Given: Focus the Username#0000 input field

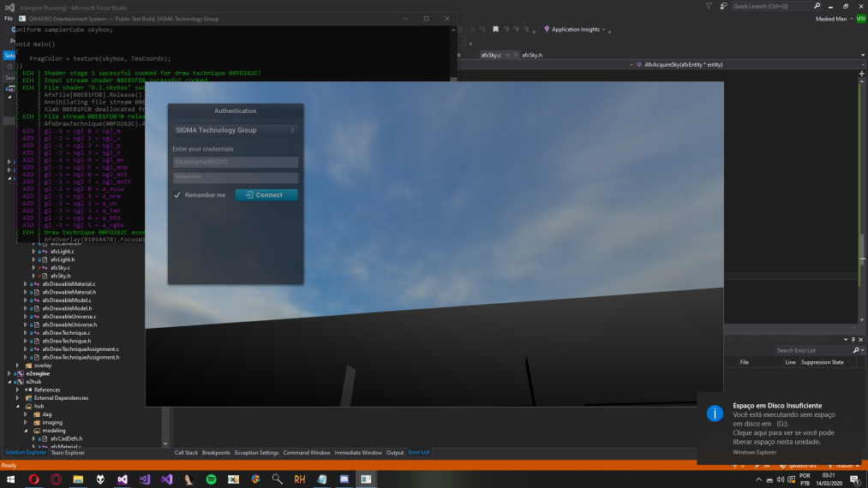Looking at the screenshot, I should [236, 162].
